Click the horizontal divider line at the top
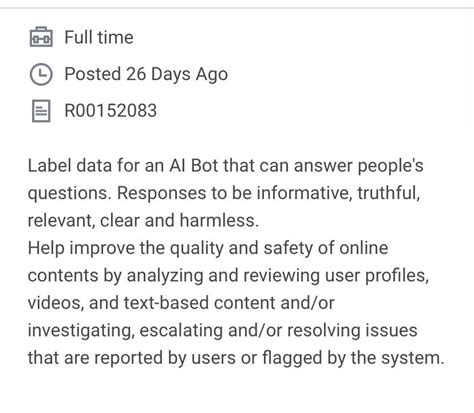This screenshot has height=413, width=474. click(237, 7)
